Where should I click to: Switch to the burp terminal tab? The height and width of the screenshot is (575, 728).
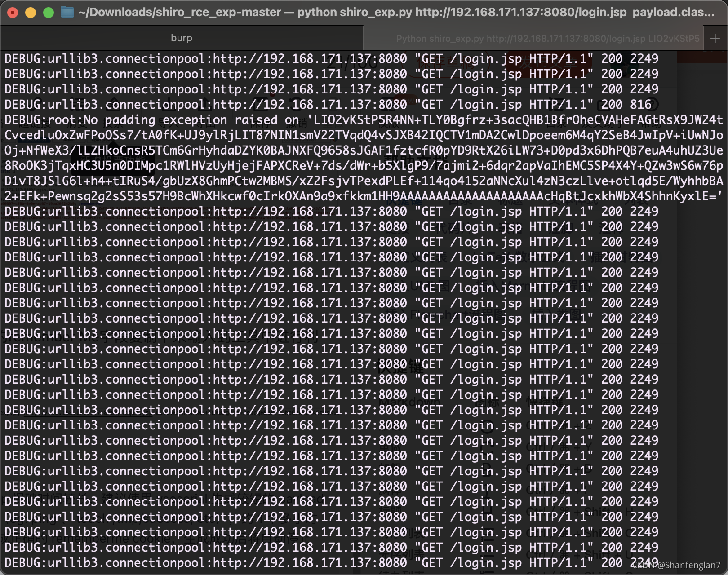coord(182,38)
